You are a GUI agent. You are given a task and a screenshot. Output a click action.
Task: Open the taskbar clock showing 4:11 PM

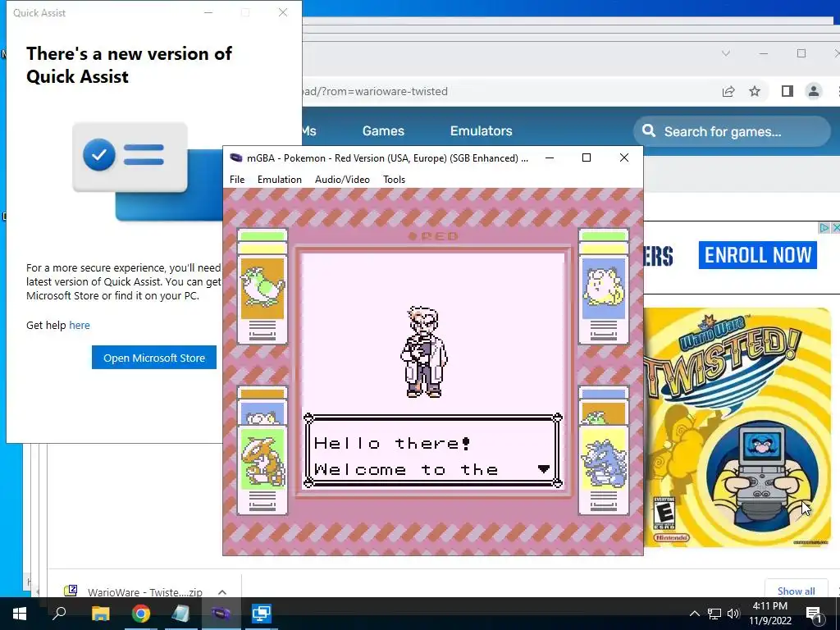769,614
